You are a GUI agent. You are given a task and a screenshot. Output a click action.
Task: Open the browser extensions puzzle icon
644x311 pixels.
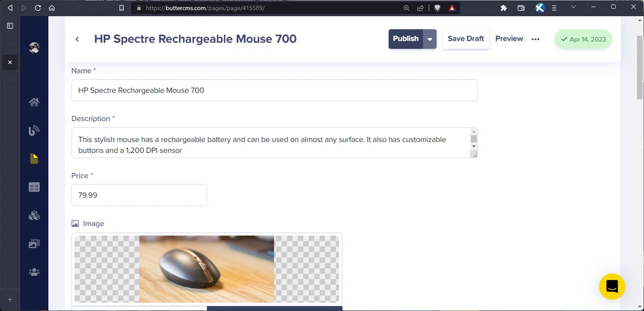[503, 8]
